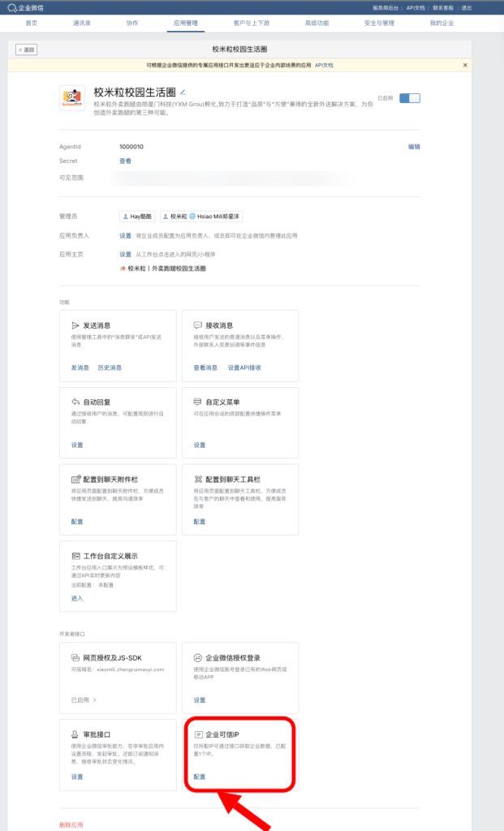Click the 自定义菜单 menu icon
Viewport: 504px width, 831px height.
(198, 402)
